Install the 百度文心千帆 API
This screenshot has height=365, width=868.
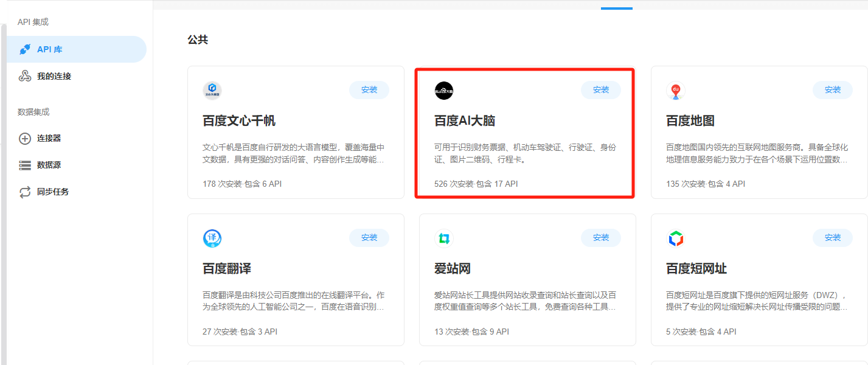coord(369,90)
